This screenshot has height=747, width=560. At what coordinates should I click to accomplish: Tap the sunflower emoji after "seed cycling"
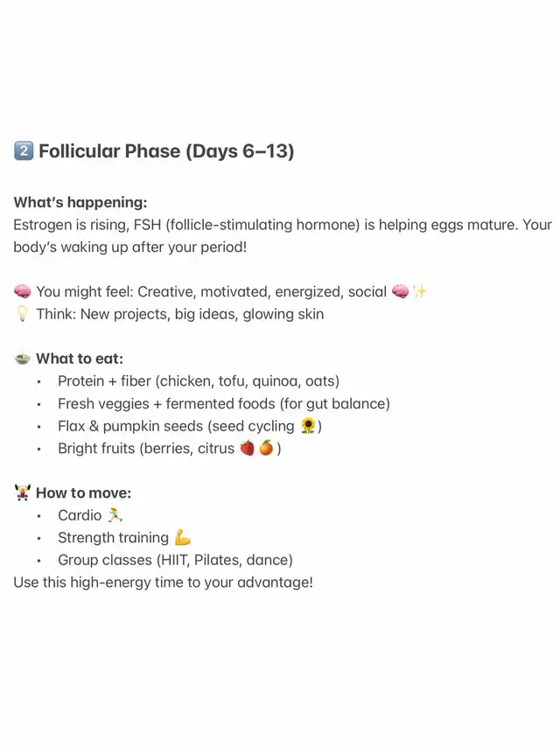click(x=308, y=426)
